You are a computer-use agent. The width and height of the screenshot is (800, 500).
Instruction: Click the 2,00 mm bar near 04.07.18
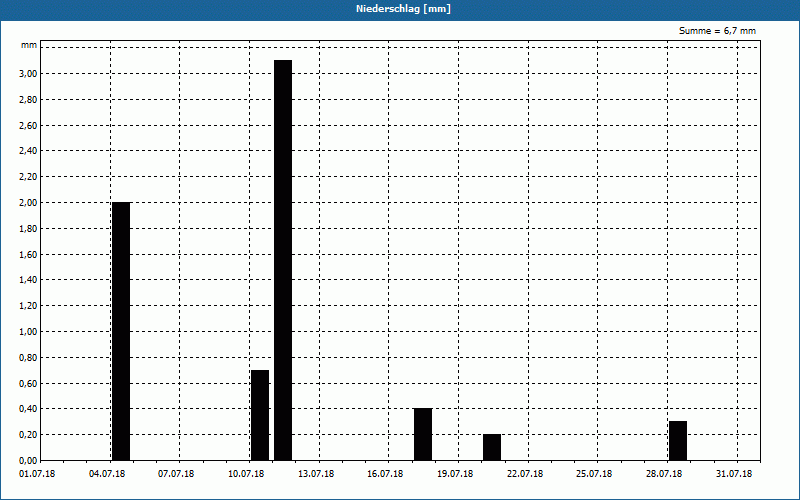coord(121,331)
